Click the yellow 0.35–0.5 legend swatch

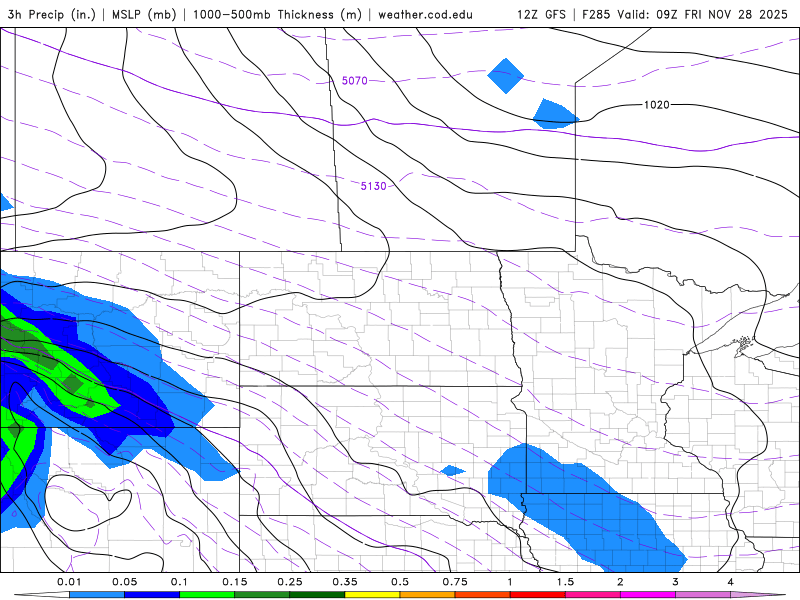(x=372, y=595)
